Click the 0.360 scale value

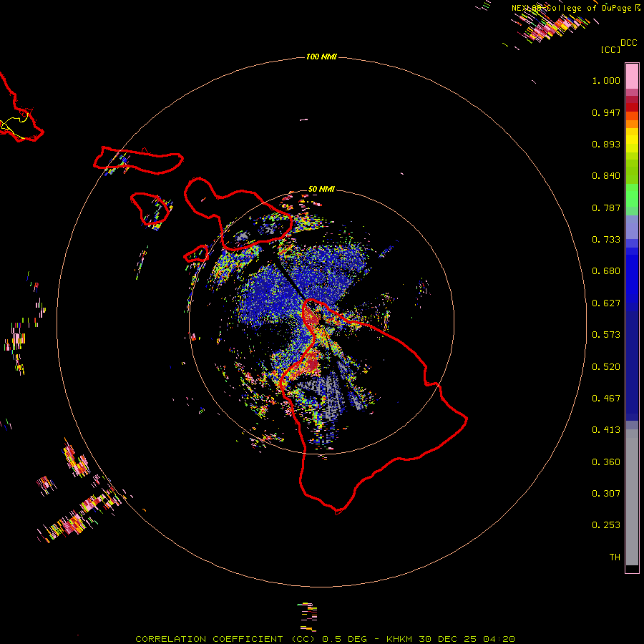pyautogui.click(x=606, y=462)
